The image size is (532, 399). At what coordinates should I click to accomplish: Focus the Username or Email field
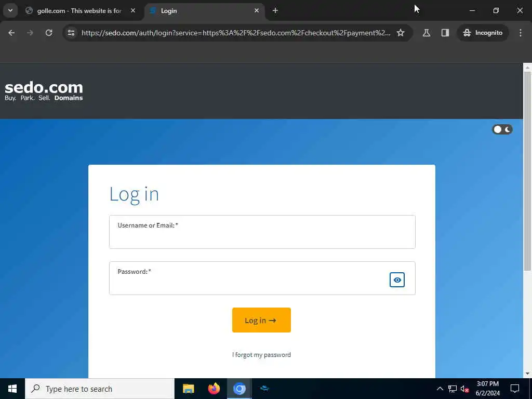click(262, 232)
